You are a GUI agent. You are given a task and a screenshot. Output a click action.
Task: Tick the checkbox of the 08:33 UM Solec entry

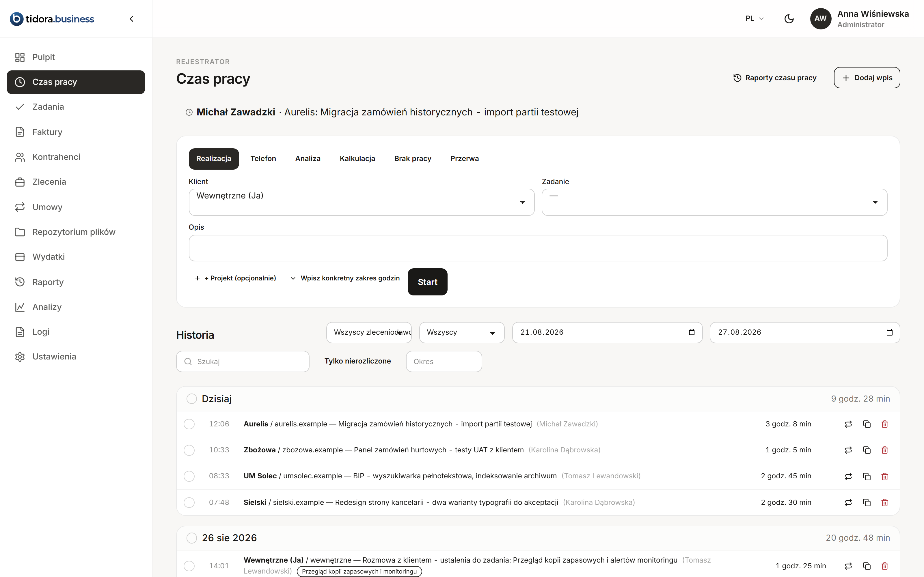(x=189, y=476)
